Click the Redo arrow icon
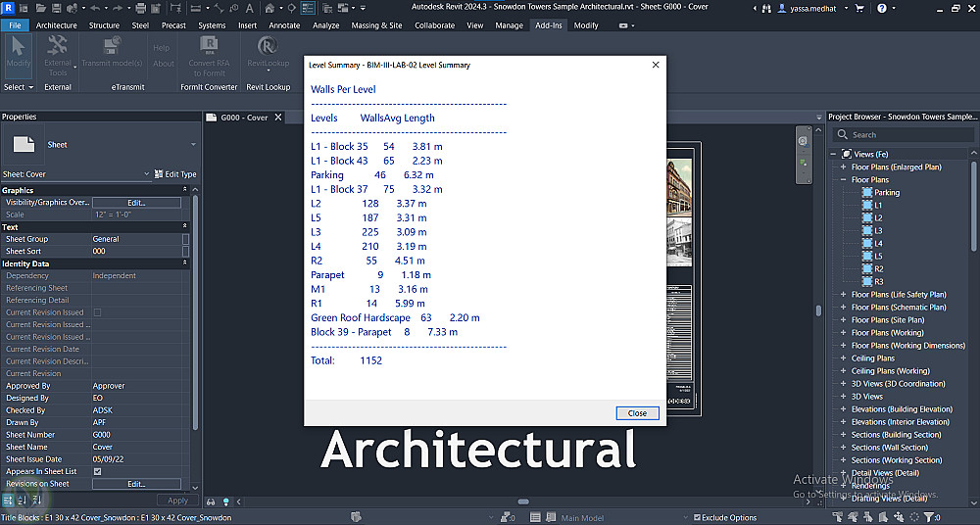The width and height of the screenshot is (980, 525). 120,8
